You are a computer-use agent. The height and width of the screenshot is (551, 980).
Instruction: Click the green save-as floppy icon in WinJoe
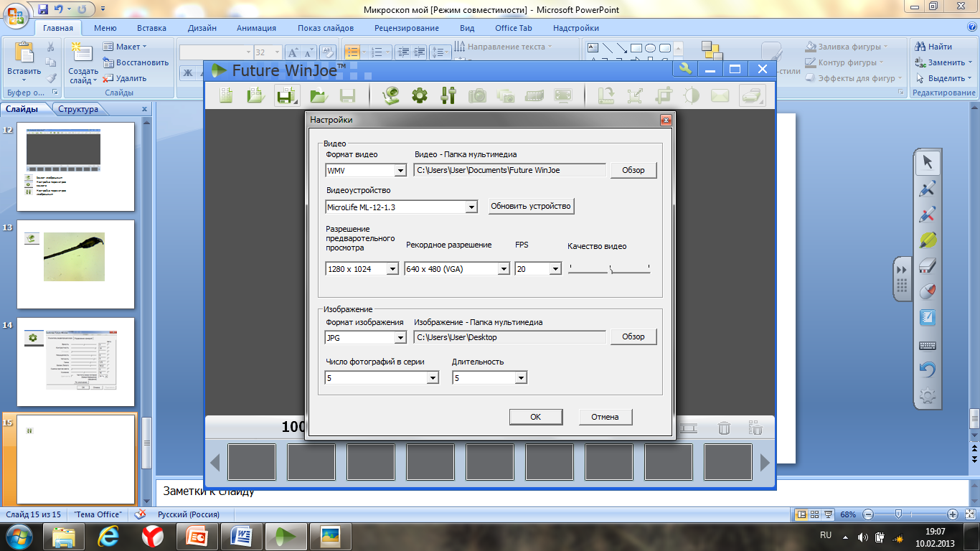tap(288, 95)
